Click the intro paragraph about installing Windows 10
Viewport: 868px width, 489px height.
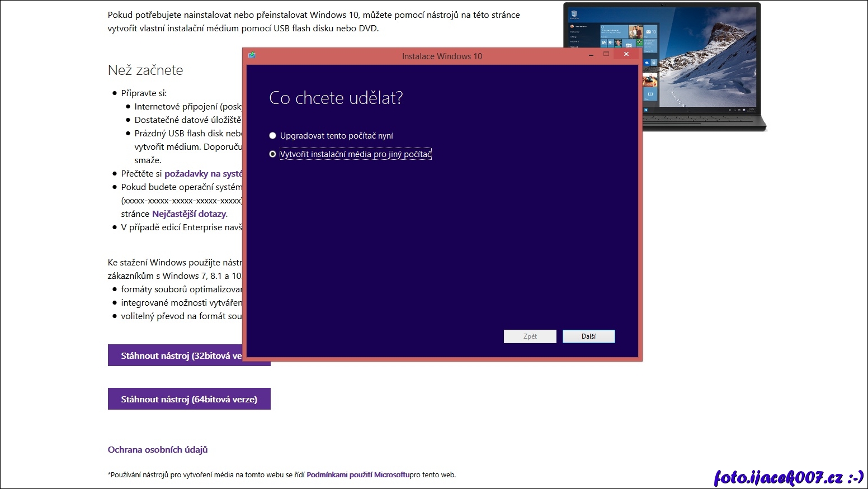pyautogui.click(x=313, y=22)
